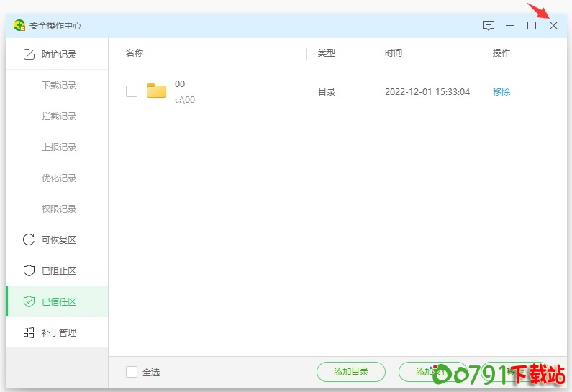Click the feedback speech-bubble icon in title bar
Image resolution: width=572 pixels, height=392 pixels.
click(x=489, y=26)
